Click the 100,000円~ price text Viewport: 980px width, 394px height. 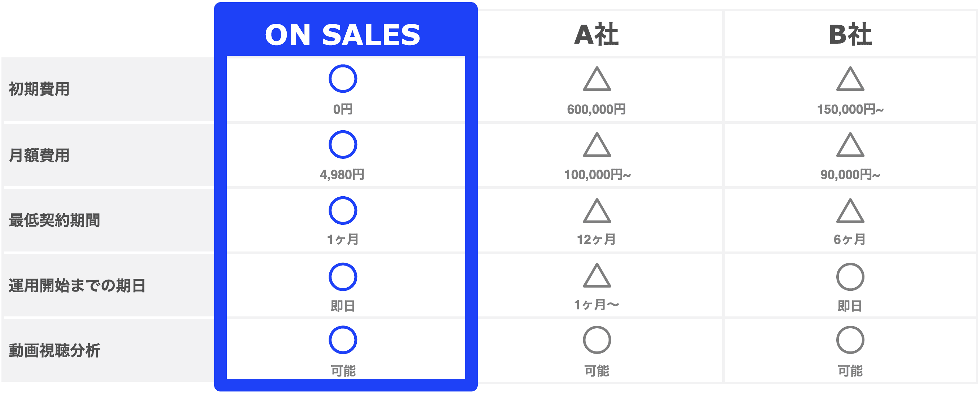[x=597, y=175]
